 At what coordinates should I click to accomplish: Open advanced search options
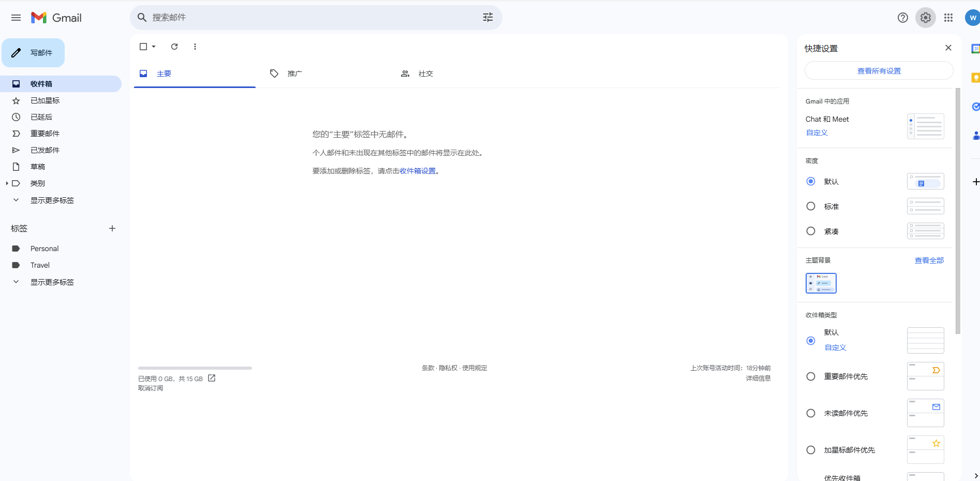tap(487, 17)
